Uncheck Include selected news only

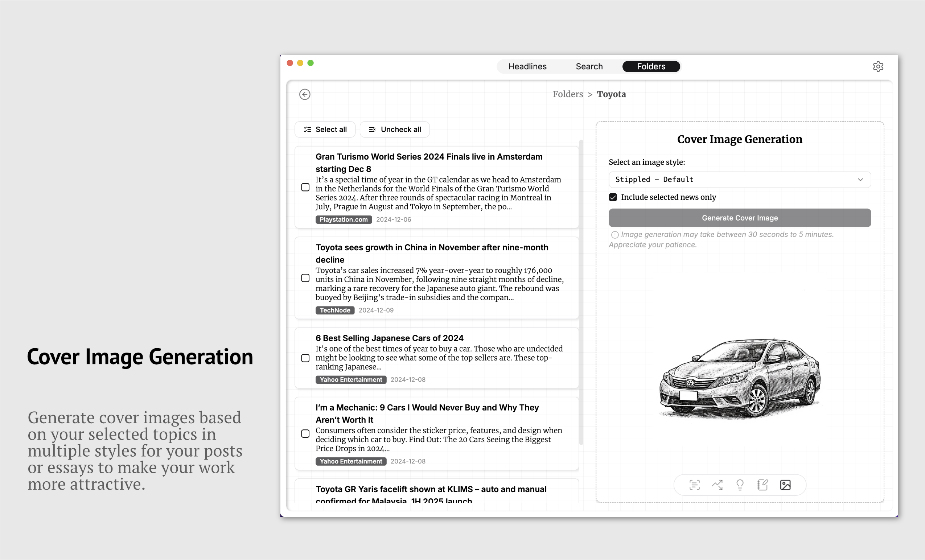pos(613,197)
